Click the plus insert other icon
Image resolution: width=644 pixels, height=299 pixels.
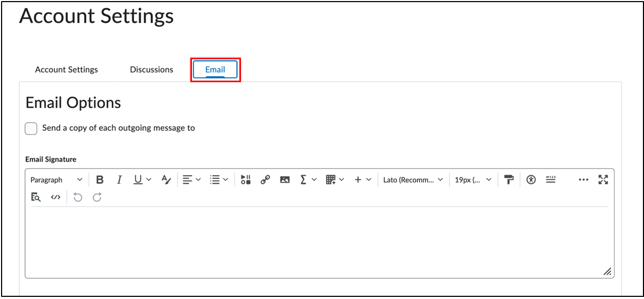coord(358,180)
